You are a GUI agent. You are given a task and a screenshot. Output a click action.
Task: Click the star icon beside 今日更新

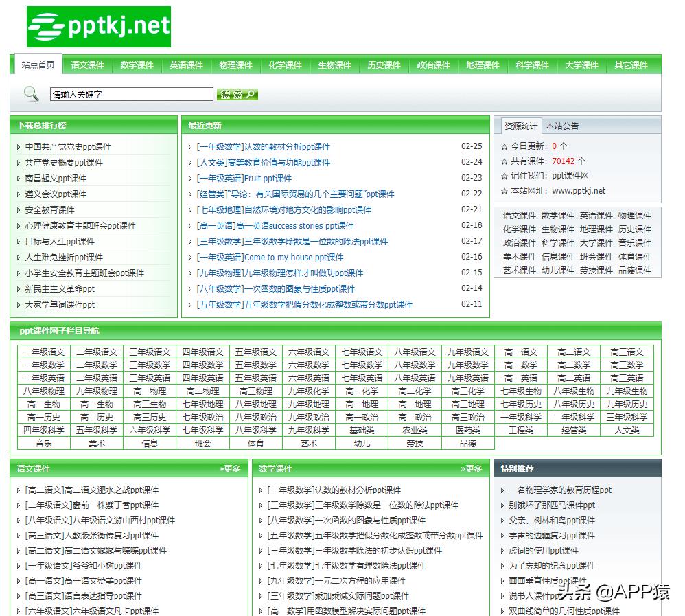pyautogui.click(x=504, y=146)
